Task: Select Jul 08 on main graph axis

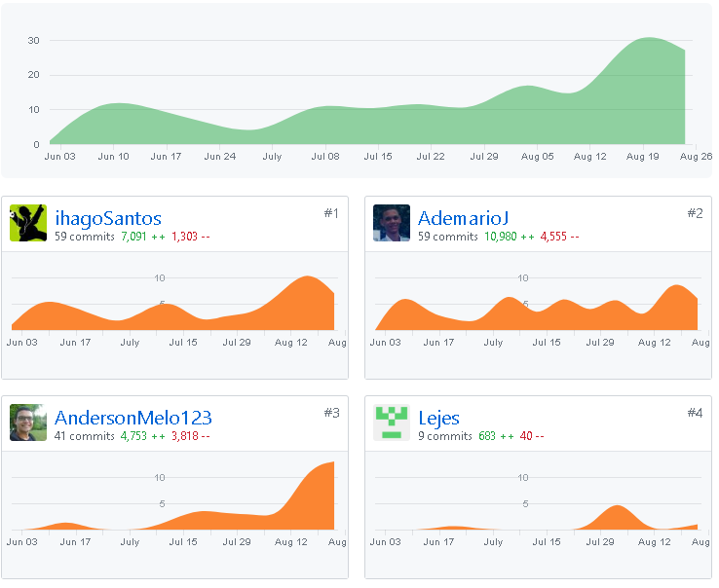Action: tap(325, 157)
